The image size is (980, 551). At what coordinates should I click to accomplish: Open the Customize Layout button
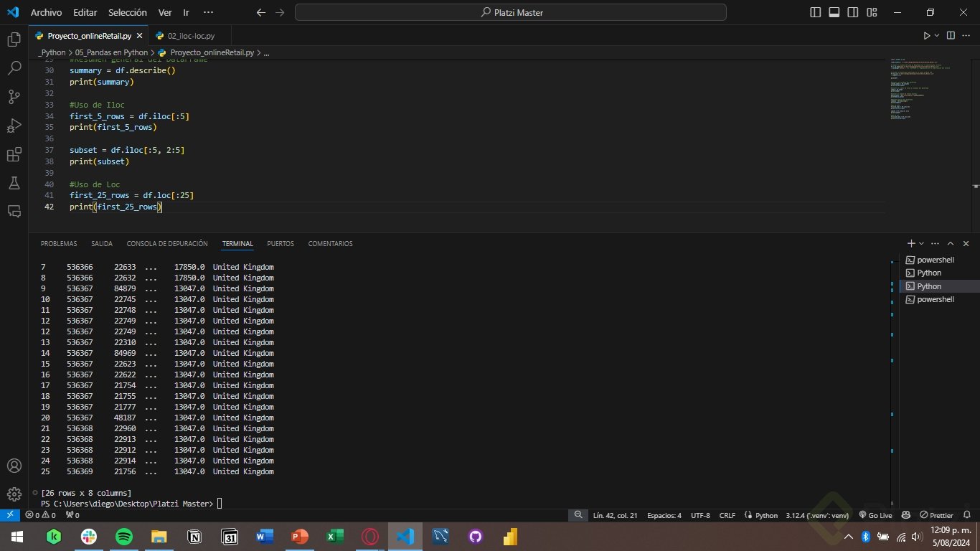872,12
